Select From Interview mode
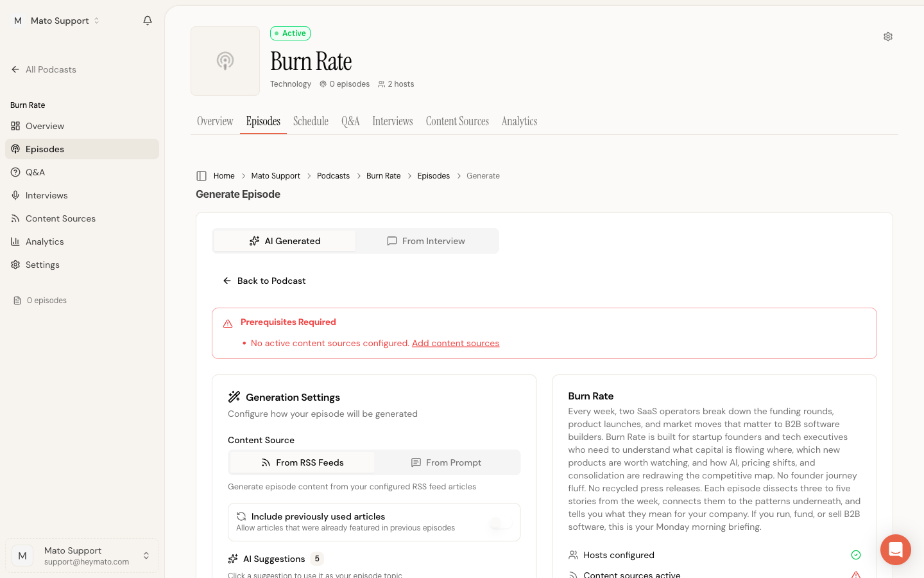Screen dimensions: 924x578 [x=426, y=241]
